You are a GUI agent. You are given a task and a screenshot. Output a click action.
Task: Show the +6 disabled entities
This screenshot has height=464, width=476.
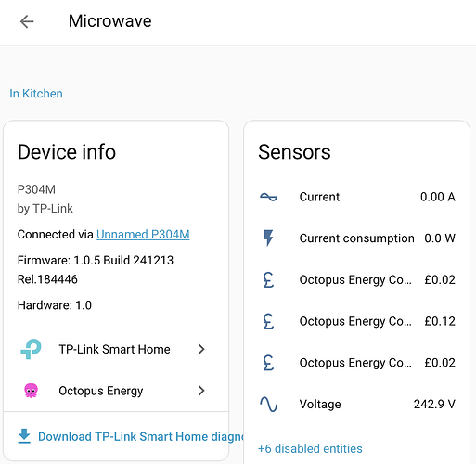(x=310, y=448)
